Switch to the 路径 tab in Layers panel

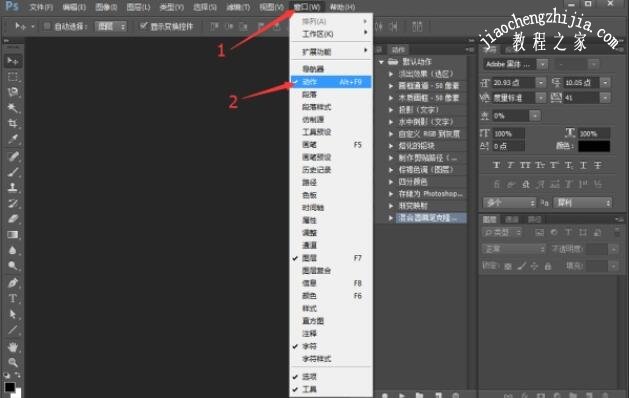tap(534, 220)
